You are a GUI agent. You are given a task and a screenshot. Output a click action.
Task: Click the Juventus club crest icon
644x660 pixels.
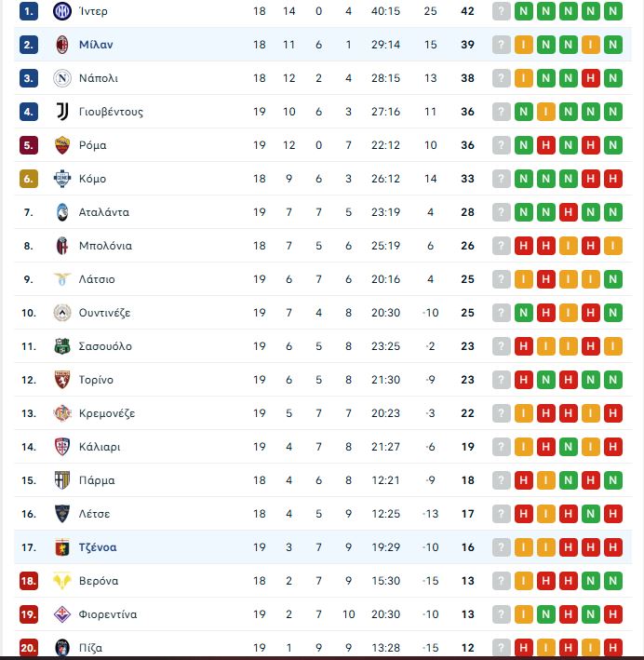click(62, 112)
